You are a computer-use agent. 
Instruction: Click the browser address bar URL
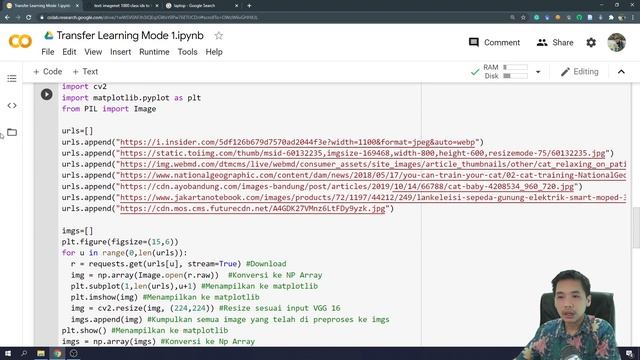(x=152, y=18)
